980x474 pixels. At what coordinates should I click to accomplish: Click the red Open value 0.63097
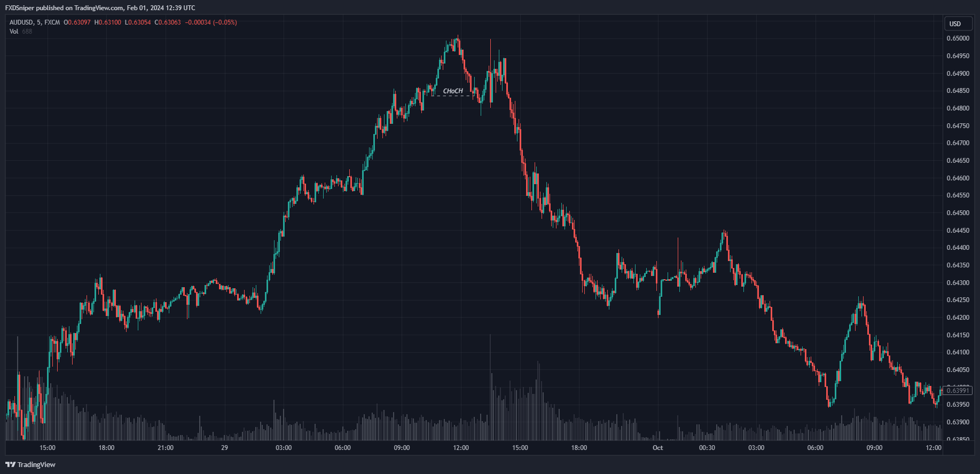79,22
